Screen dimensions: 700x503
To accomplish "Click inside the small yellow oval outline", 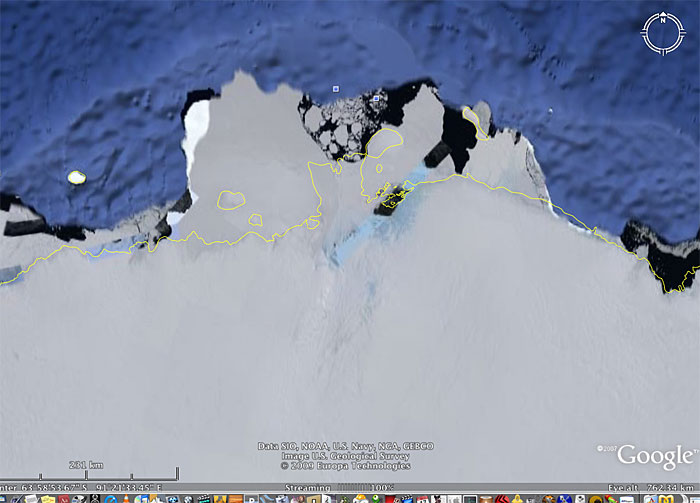I will pyautogui.click(x=232, y=200).
